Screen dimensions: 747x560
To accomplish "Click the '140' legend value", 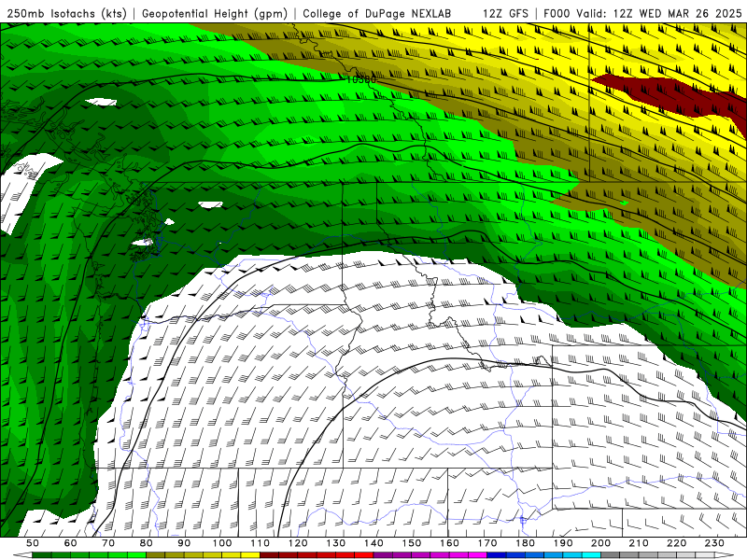I will (x=373, y=543).
